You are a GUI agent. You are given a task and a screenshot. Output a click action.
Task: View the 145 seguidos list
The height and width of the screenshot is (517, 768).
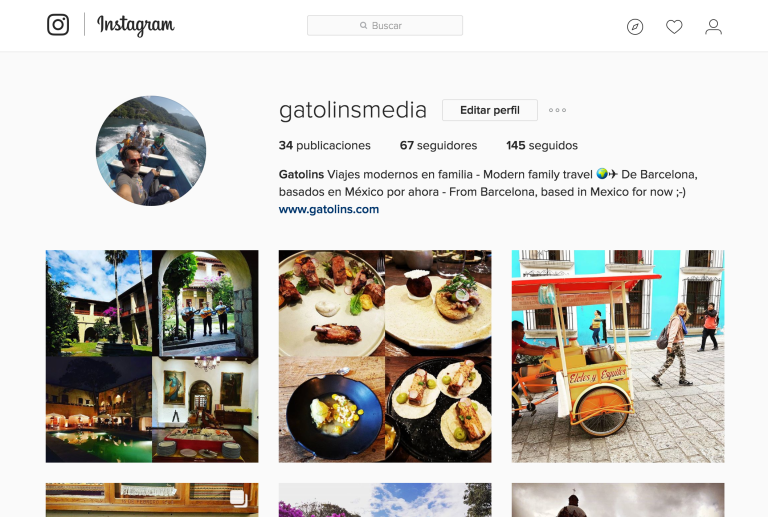coord(542,145)
